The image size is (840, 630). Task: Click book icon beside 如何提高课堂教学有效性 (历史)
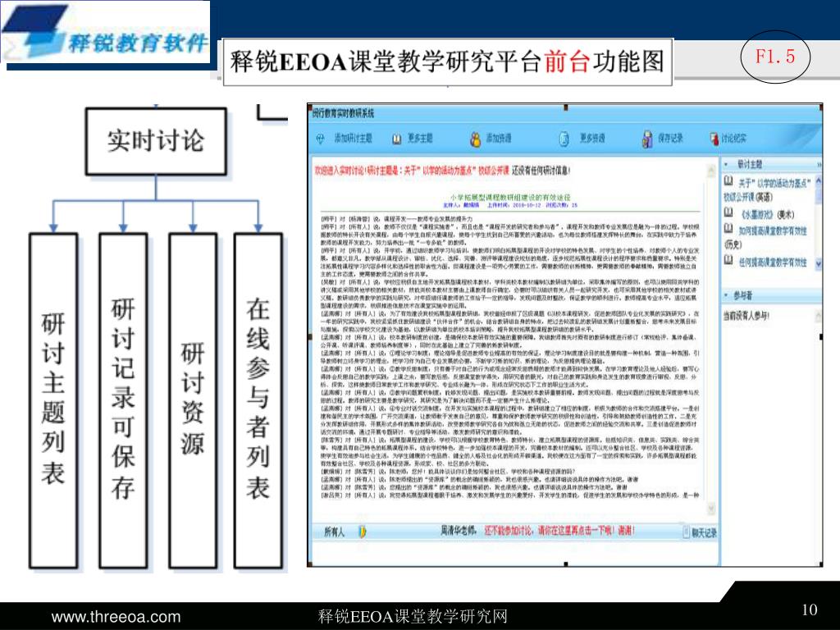tap(728, 229)
